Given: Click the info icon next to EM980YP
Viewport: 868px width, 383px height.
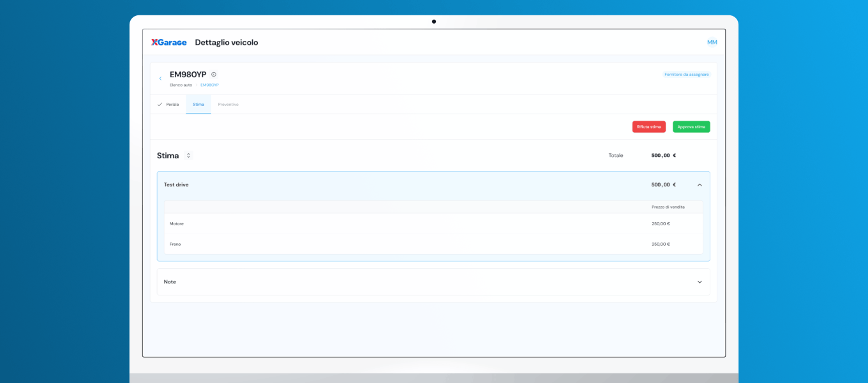Looking at the screenshot, I should [214, 74].
